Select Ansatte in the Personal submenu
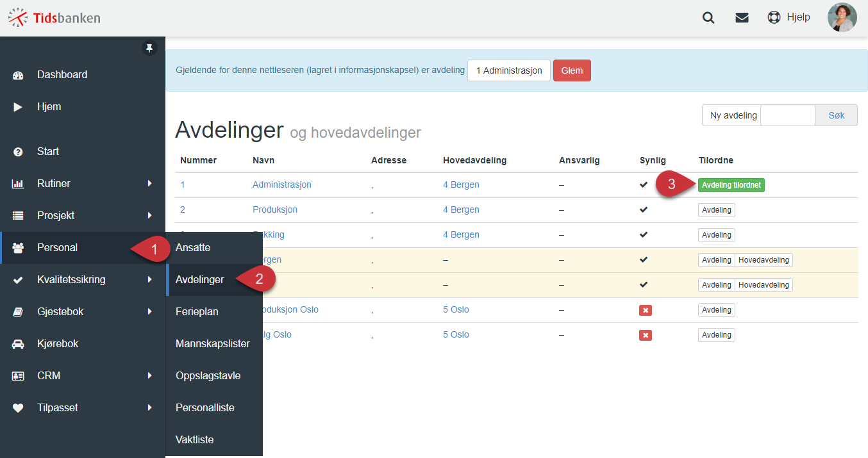Image resolution: width=868 pixels, height=458 pixels. [214, 248]
